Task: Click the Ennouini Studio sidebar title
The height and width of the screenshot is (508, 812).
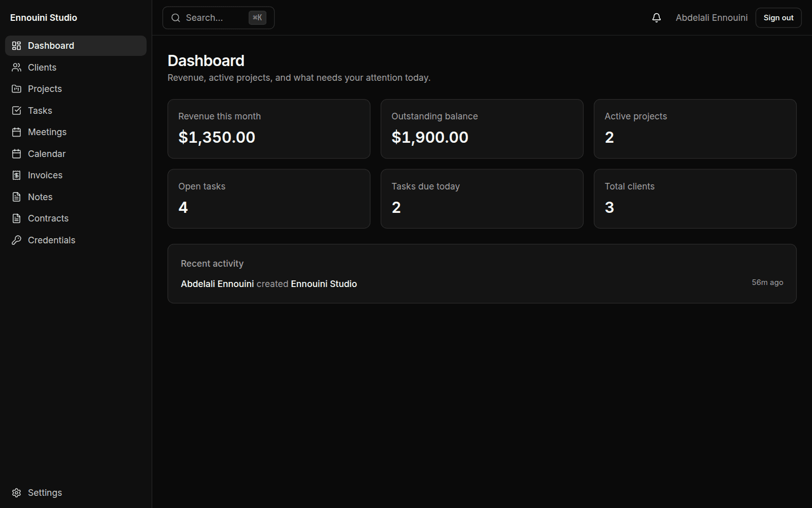Action: click(x=44, y=18)
